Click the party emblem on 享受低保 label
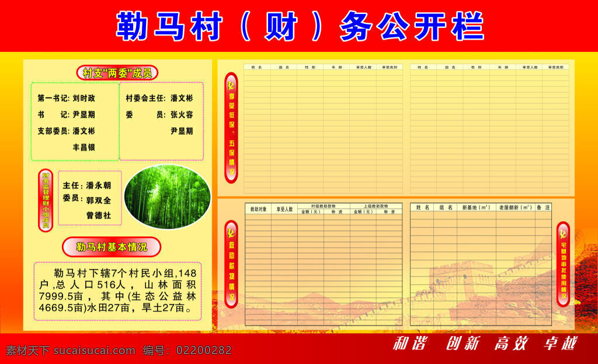 [231, 84]
